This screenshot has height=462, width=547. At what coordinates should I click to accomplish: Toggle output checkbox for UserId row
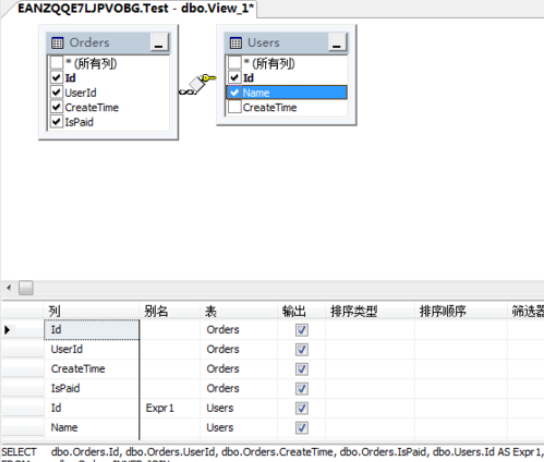302,350
